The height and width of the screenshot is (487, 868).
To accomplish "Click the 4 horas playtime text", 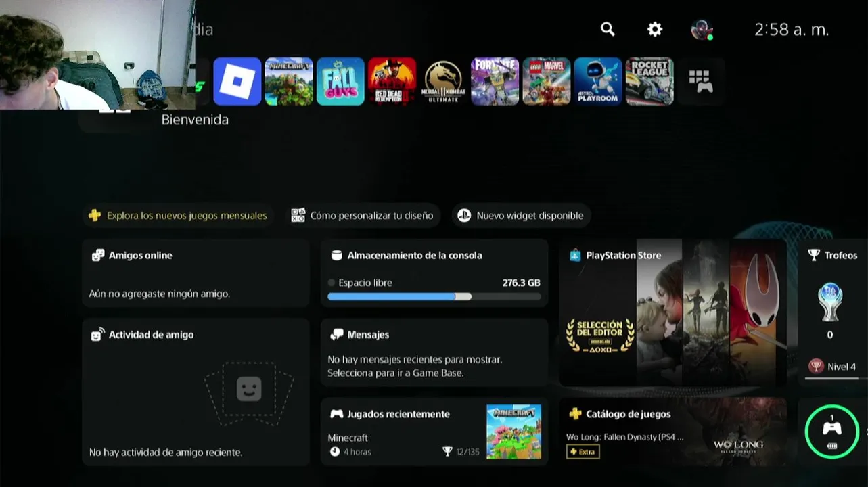I will coord(357,451).
